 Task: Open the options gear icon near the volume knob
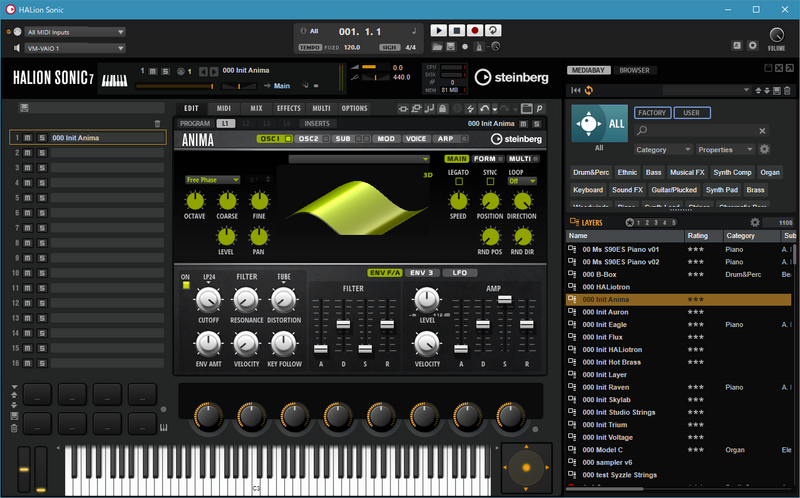tap(753, 45)
